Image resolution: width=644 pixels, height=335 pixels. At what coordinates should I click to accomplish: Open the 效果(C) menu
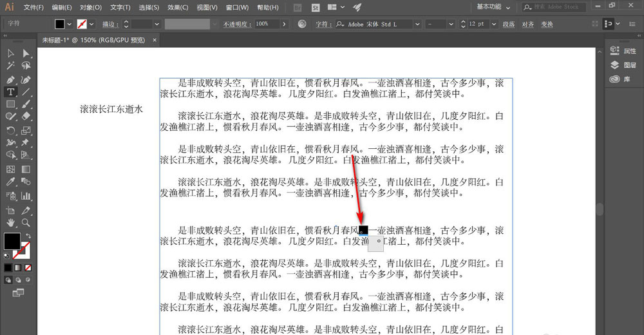[178, 7]
